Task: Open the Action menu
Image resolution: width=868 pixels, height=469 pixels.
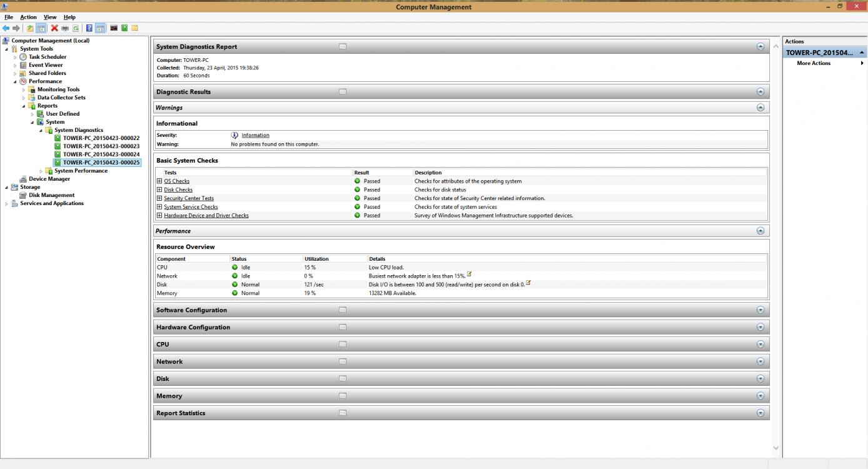Action: [28, 17]
